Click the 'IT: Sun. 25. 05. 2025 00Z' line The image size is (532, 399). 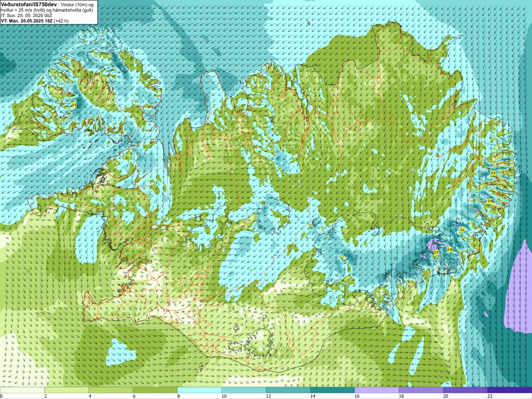click(x=27, y=15)
